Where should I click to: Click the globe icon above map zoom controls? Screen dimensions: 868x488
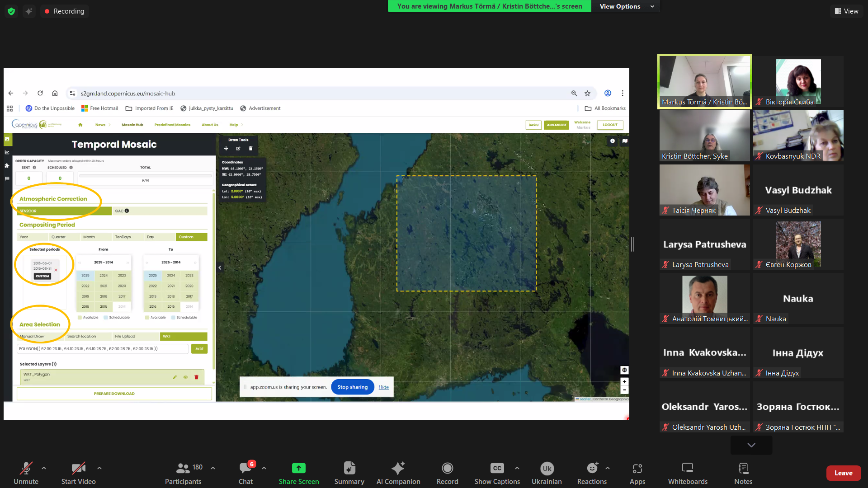pos(624,370)
